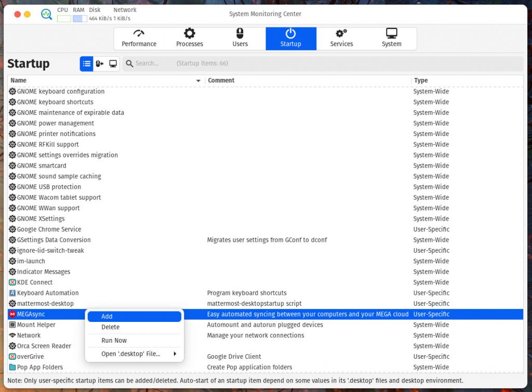This screenshot has width=532, height=392.
Task: Toggle the system-wide startup items filter
Action: point(113,64)
